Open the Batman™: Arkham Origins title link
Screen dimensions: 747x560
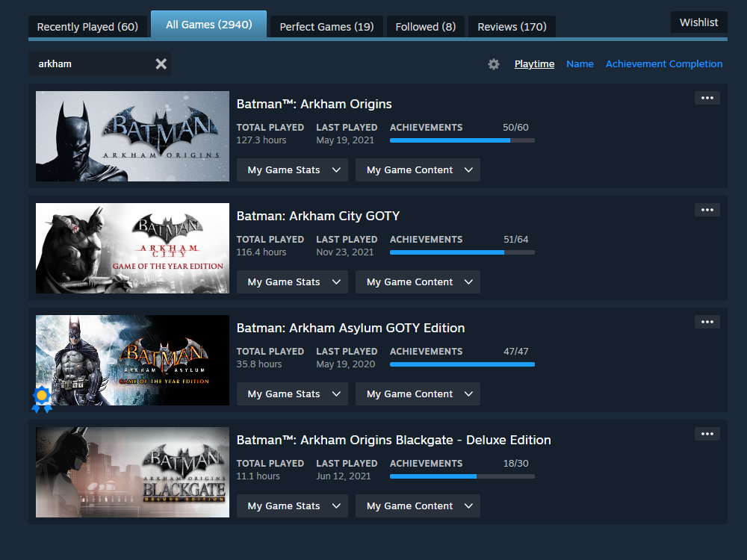click(x=314, y=104)
